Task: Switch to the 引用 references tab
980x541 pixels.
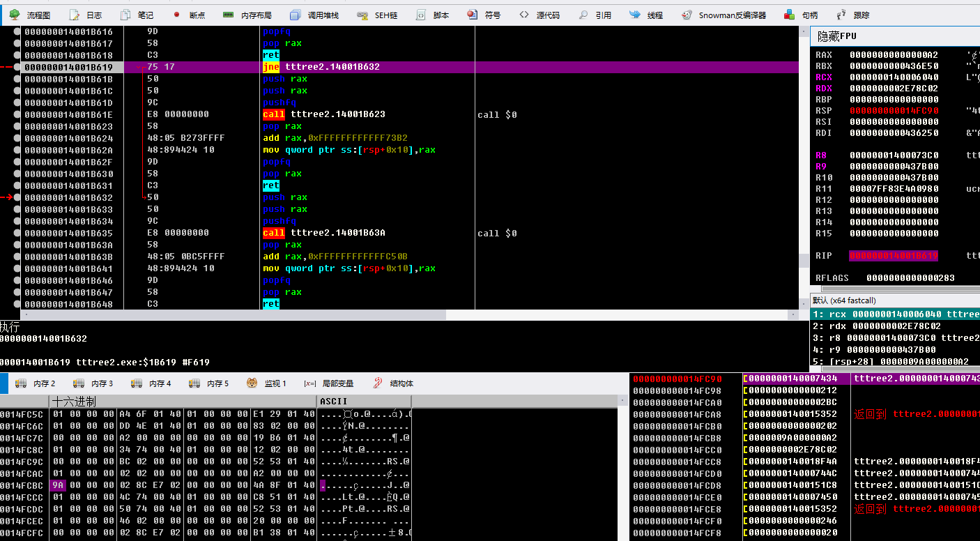Action: pos(595,15)
